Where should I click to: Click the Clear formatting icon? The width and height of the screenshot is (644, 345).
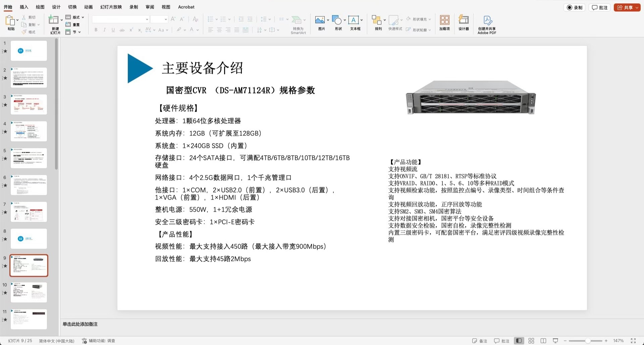tap(195, 19)
